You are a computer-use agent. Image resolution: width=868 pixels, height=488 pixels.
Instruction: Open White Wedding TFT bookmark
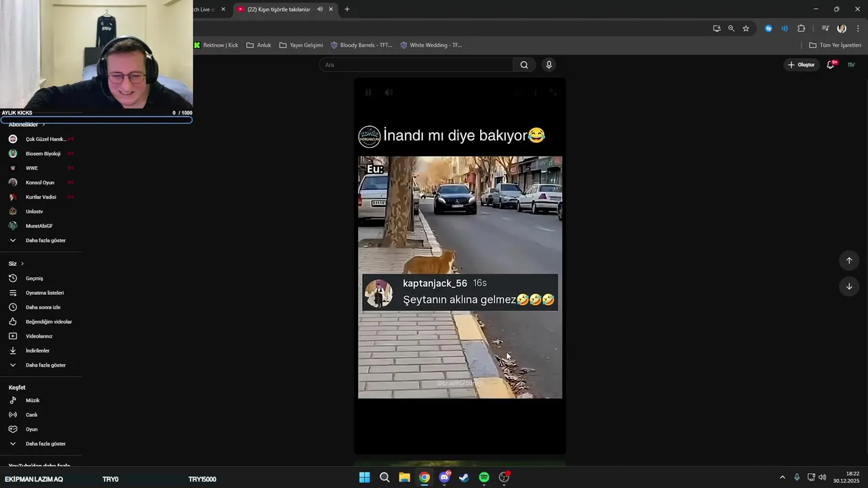[x=431, y=45]
